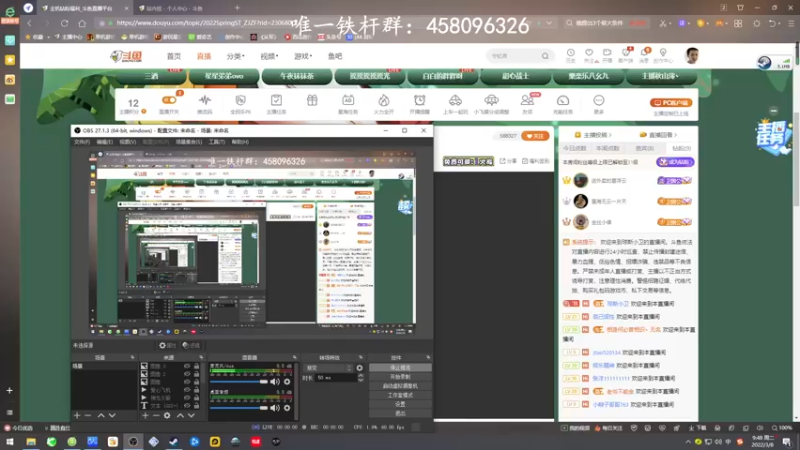The height and width of the screenshot is (450, 800).
Task: Open the 更多 three-dots icon
Action: click(x=598, y=100)
